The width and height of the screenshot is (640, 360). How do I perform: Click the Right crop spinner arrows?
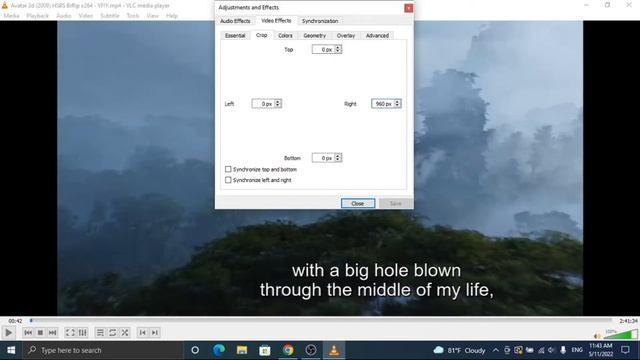[397, 104]
